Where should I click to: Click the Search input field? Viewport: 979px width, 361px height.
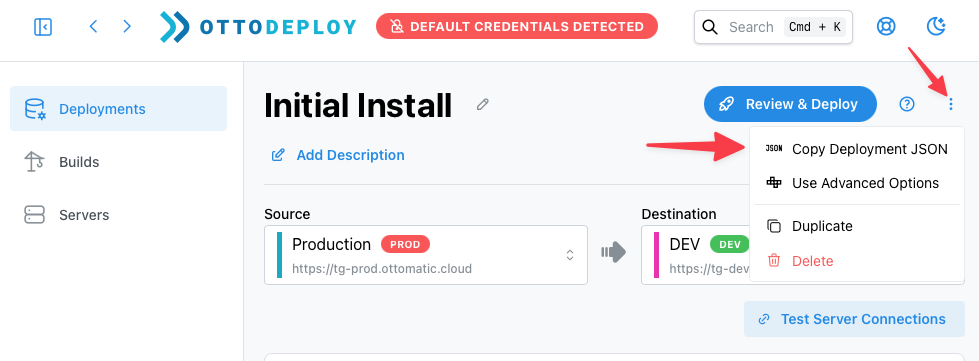coord(774,27)
